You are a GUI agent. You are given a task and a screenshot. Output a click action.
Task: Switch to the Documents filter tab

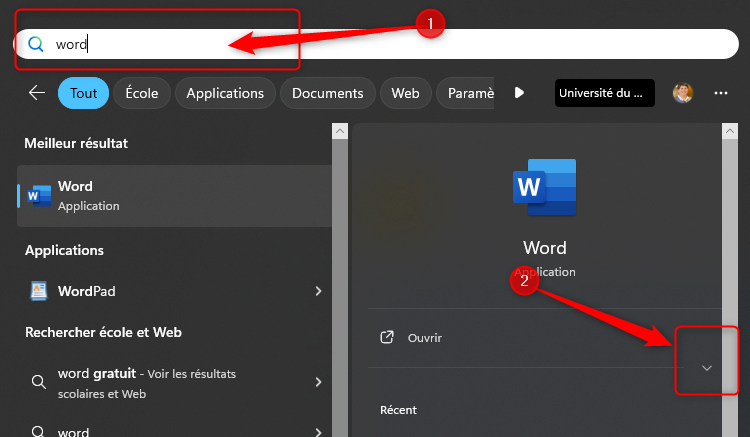pyautogui.click(x=327, y=93)
